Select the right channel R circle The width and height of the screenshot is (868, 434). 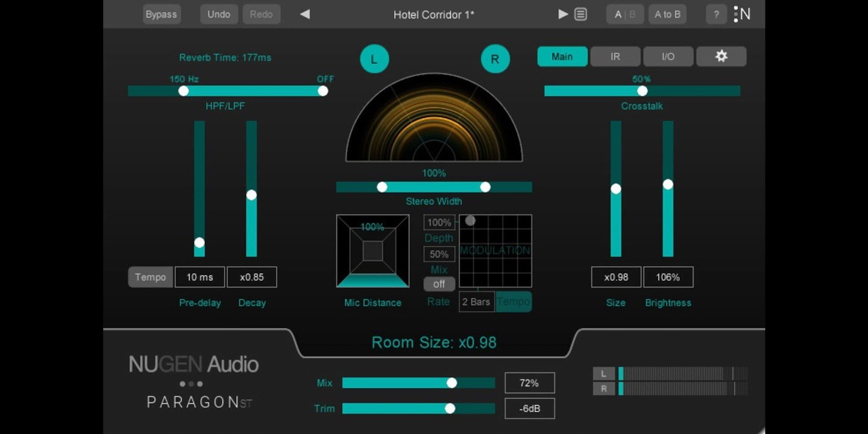495,59
